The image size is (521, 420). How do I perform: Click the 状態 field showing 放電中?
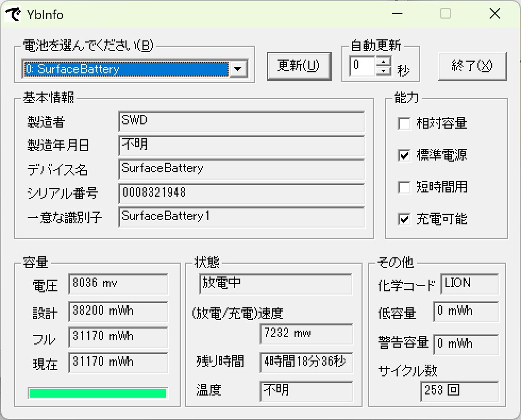pos(275,284)
